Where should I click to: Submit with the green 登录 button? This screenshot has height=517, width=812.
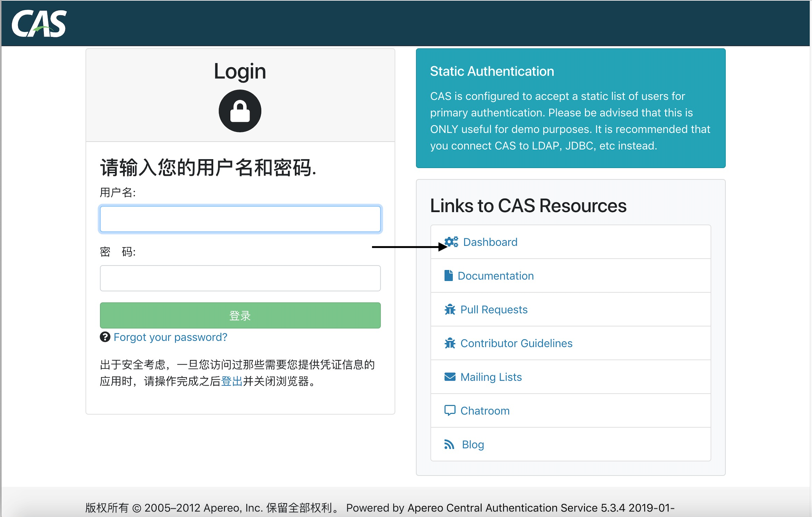click(240, 315)
